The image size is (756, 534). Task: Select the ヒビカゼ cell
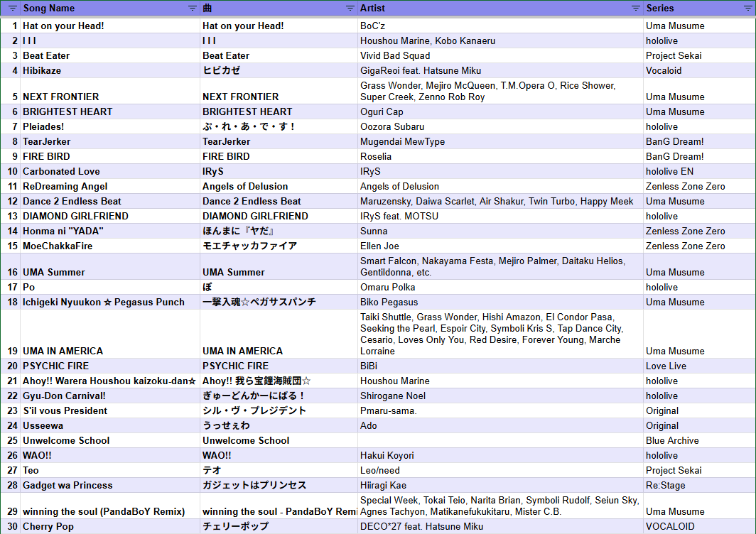pyautogui.click(x=279, y=71)
